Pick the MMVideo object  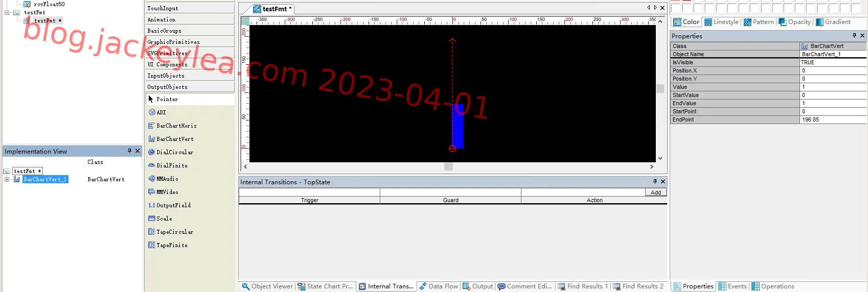(x=163, y=192)
